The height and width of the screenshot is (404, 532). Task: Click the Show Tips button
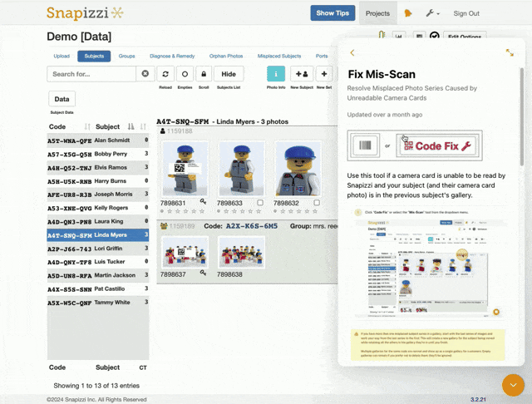(332, 13)
